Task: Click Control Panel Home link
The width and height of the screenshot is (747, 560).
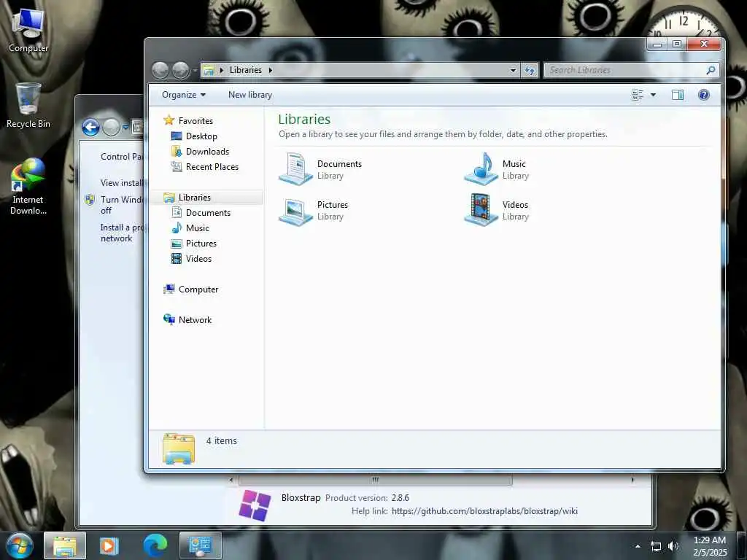Action: click(122, 157)
